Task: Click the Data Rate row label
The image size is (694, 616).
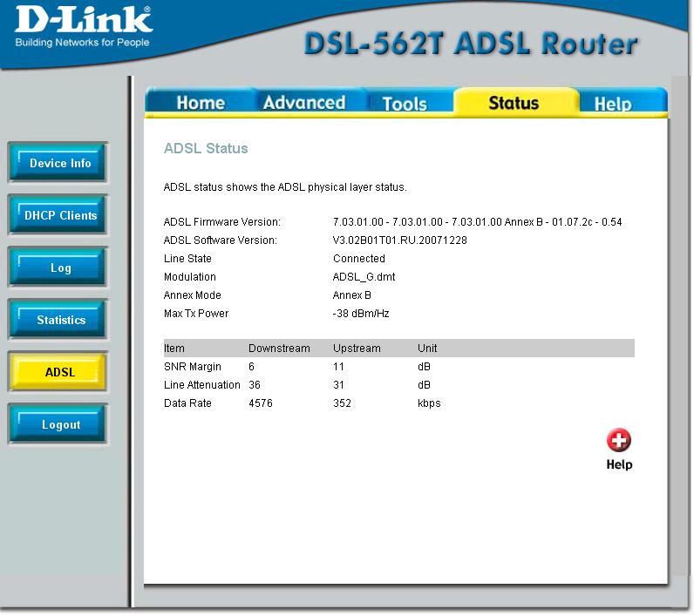Action: pos(187,403)
